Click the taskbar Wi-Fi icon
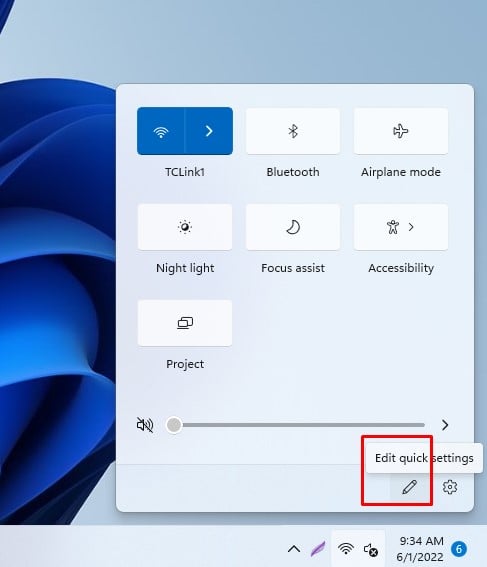The image size is (487, 567). coord(346,549)
